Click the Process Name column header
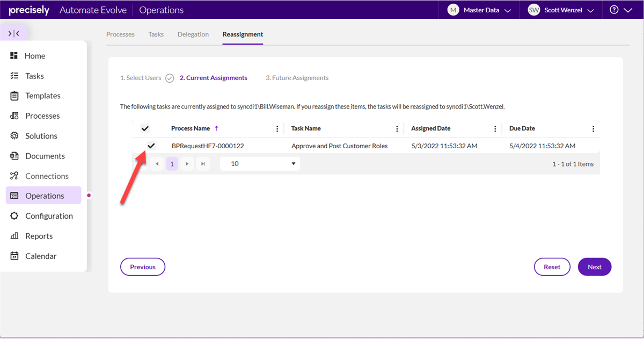The height and width of the screenshot is (339, 644). [191, 128]
